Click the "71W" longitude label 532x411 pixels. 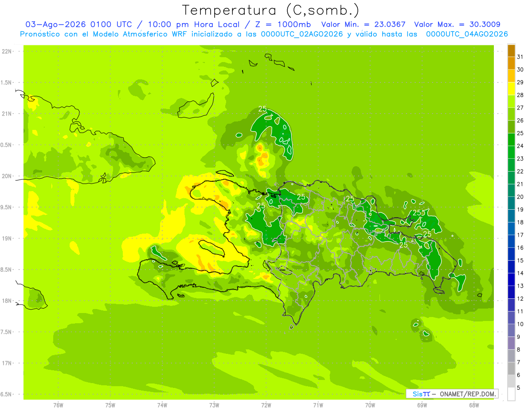(318, 405)
